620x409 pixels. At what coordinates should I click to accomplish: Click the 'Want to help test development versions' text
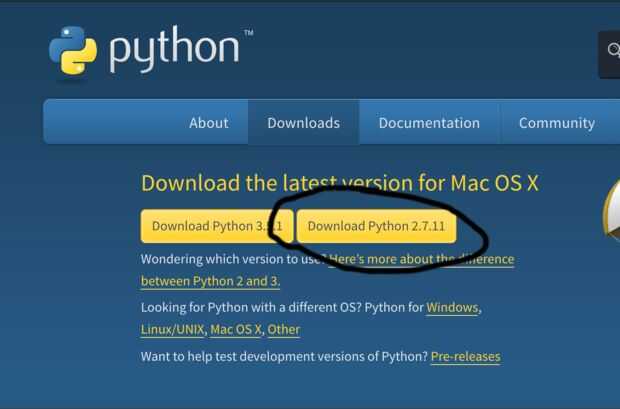pos(284,356)
